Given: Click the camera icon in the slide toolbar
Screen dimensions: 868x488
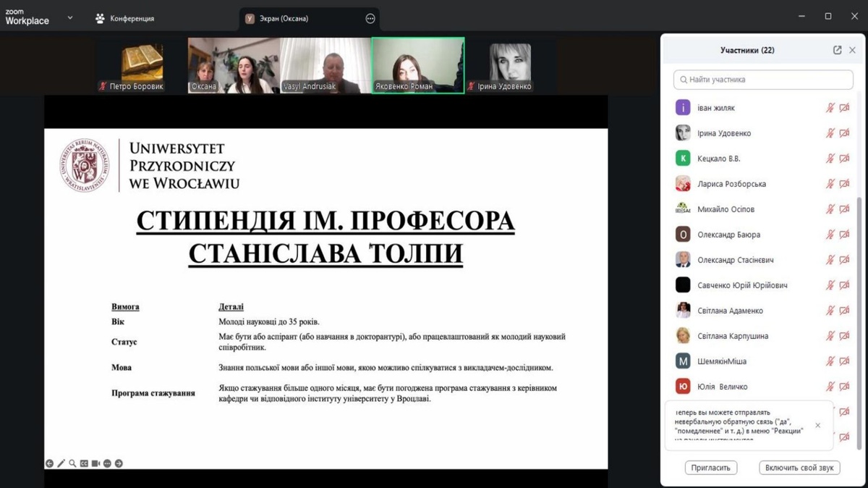Looking at the screenshot, I should 95,463.
